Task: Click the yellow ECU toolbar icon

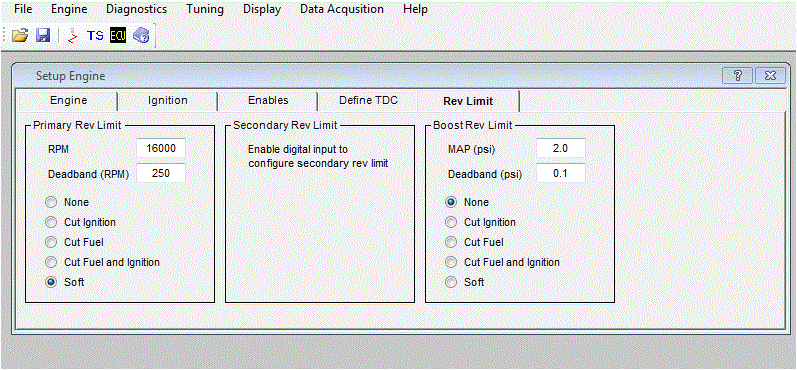Action: (x=118, y=36)
